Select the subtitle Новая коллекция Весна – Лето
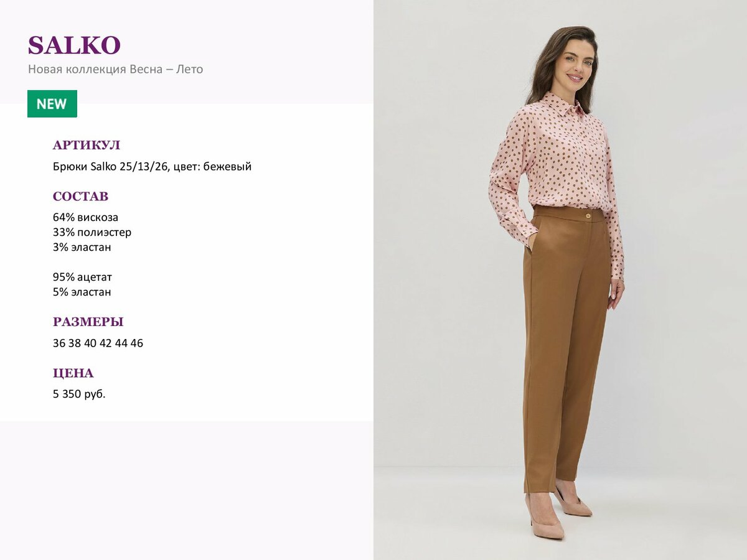 pyautogui.click(x=115, y=70)
